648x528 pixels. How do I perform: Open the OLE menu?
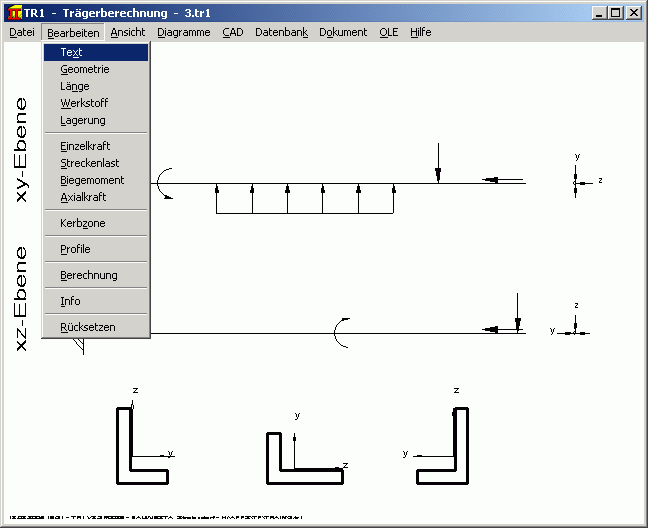(388, 32)
